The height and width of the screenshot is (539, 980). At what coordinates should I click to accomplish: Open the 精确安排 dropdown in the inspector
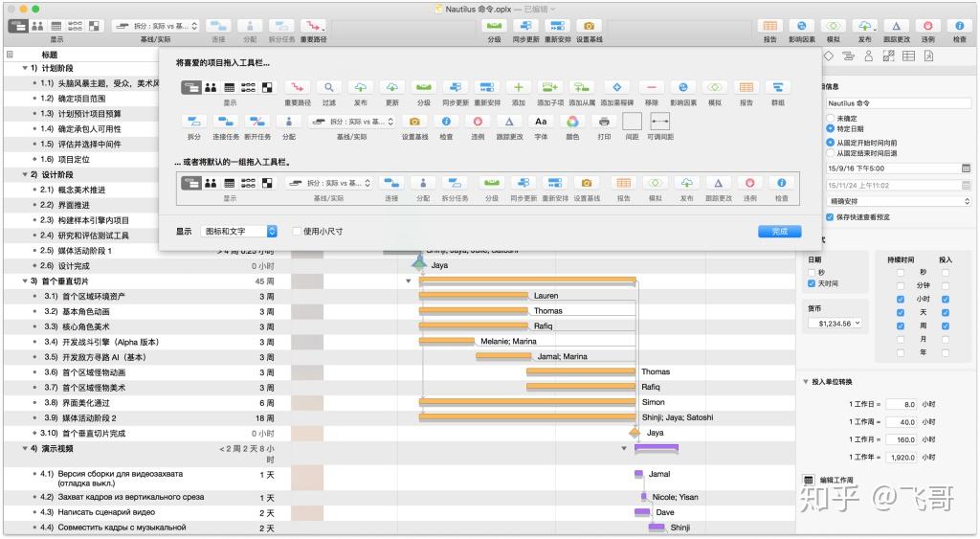(899, 201)
